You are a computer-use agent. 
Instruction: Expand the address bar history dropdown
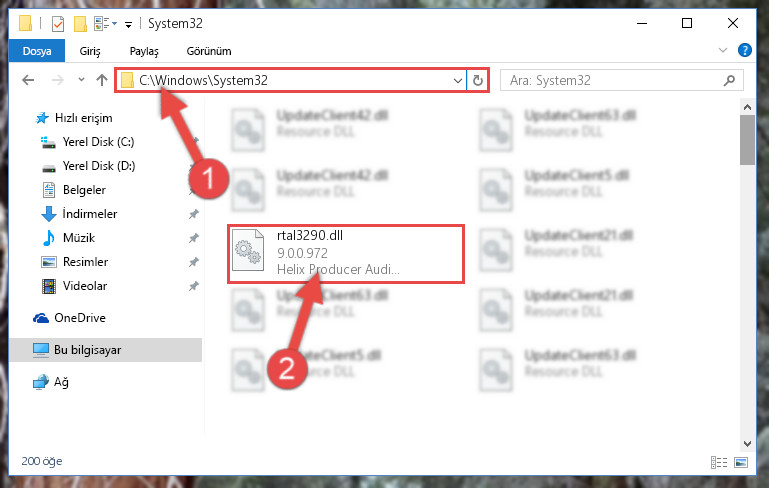(x=458, y=80)
